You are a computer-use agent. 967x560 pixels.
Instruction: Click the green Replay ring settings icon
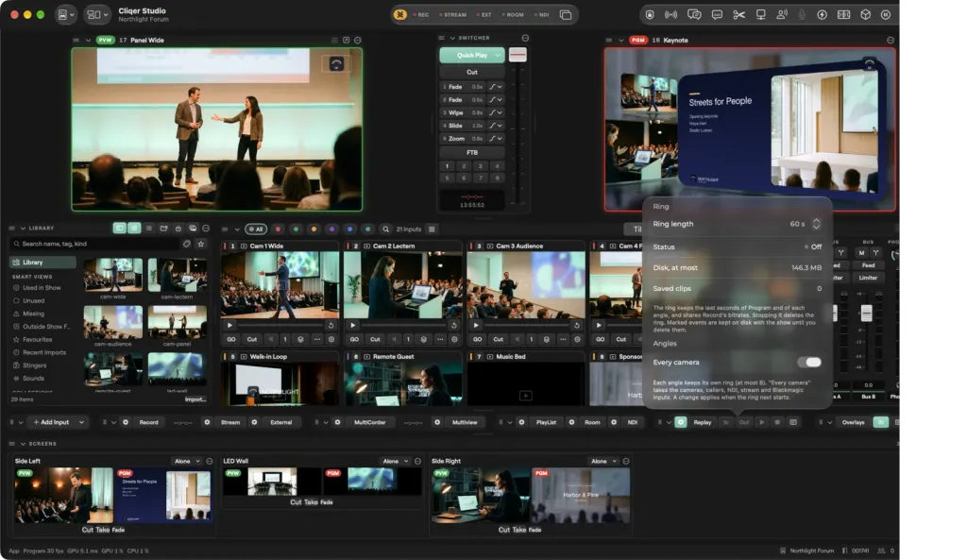point(680,422)
